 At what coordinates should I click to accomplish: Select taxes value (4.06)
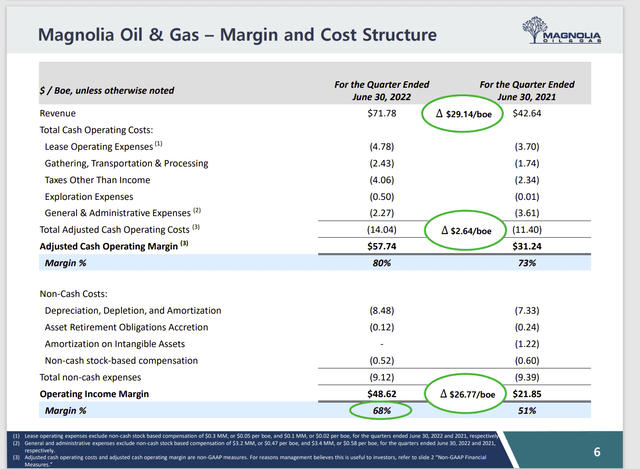pos(382,180)
